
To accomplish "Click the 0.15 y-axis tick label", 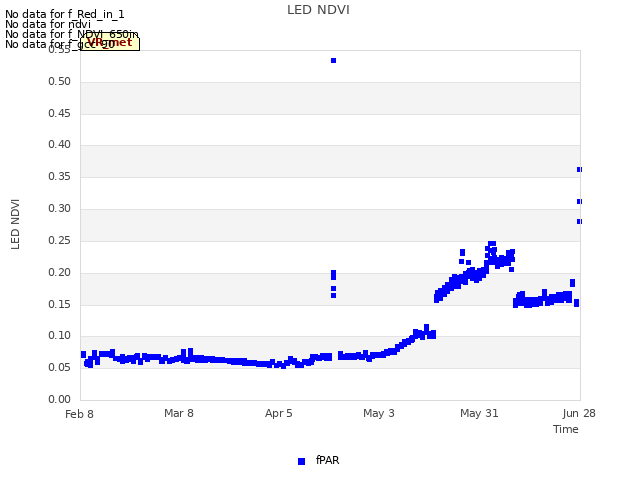I will (60, 304).
